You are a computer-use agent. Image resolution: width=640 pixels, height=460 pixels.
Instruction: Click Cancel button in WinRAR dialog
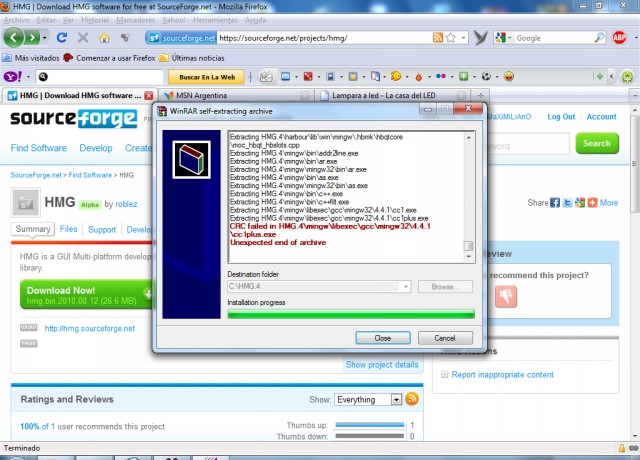click(445, 338)
